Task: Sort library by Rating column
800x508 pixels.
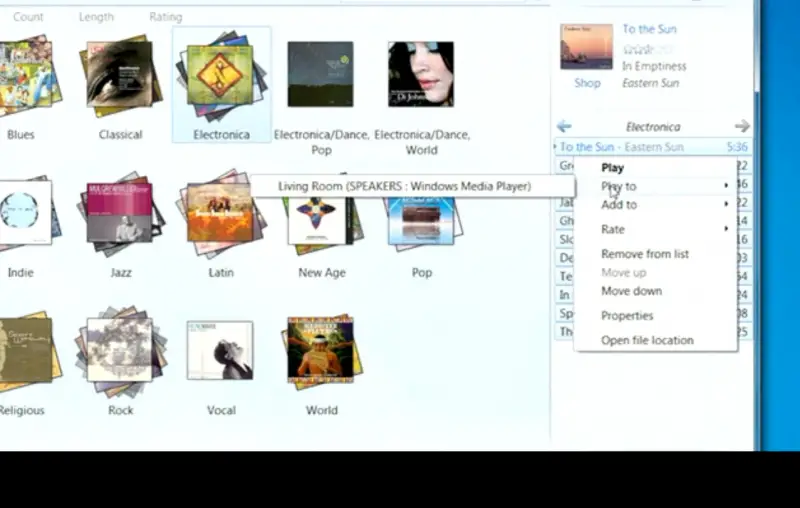Action: (x=165, y=17)
